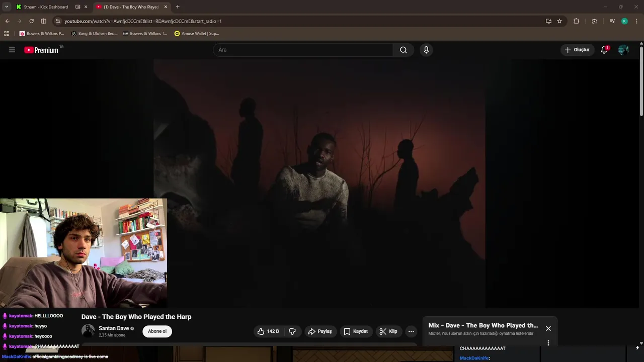Click picture-in-picture icon on Kick tab
The image size is (644, 362).
tap(77, 7)
